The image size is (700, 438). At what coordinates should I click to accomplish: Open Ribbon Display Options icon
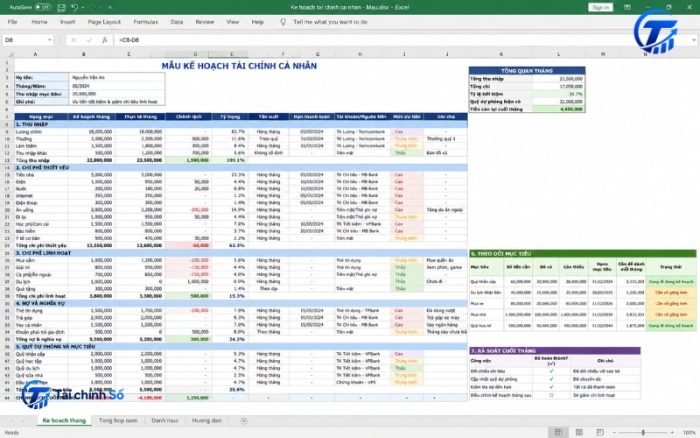point(627,7)
